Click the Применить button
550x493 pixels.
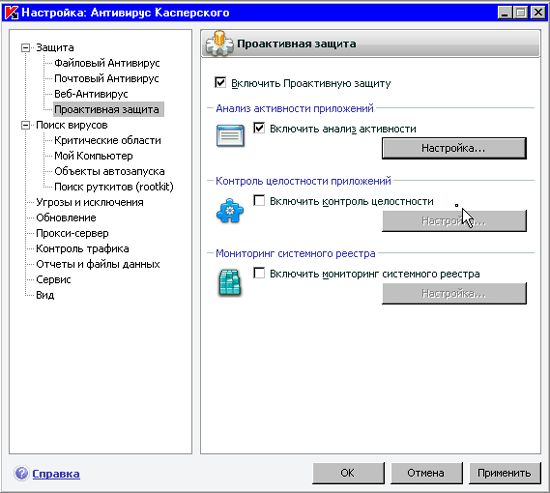pos(504,473)
